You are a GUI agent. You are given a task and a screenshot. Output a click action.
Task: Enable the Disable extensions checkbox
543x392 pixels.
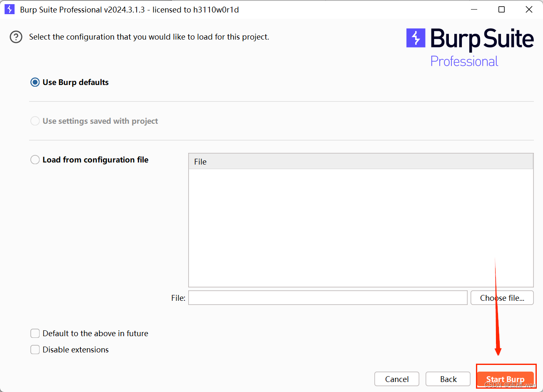point(35,350)
